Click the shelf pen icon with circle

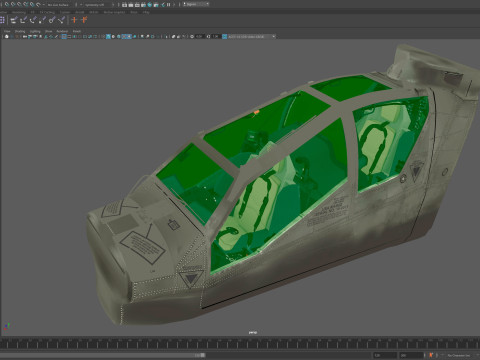[x=52, y=20]
